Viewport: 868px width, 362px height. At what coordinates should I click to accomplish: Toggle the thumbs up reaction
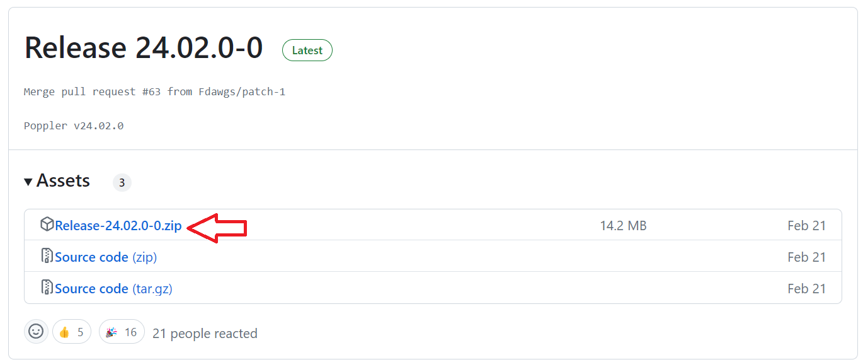(72, 332)
